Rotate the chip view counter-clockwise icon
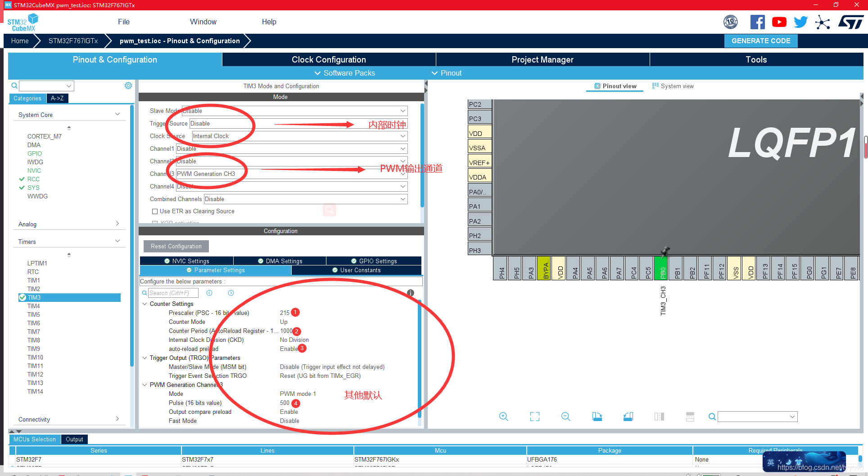 pyautogui.click(x=628, y=417)
